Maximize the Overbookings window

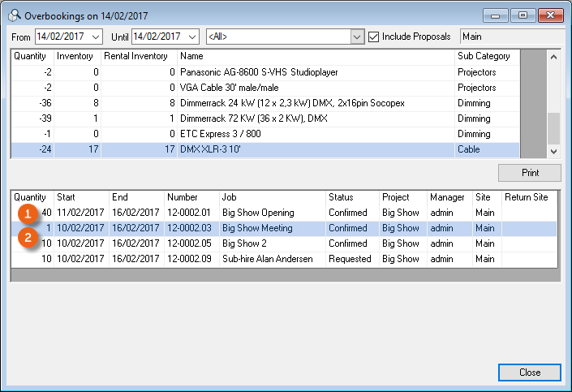[x=523, y=15]
